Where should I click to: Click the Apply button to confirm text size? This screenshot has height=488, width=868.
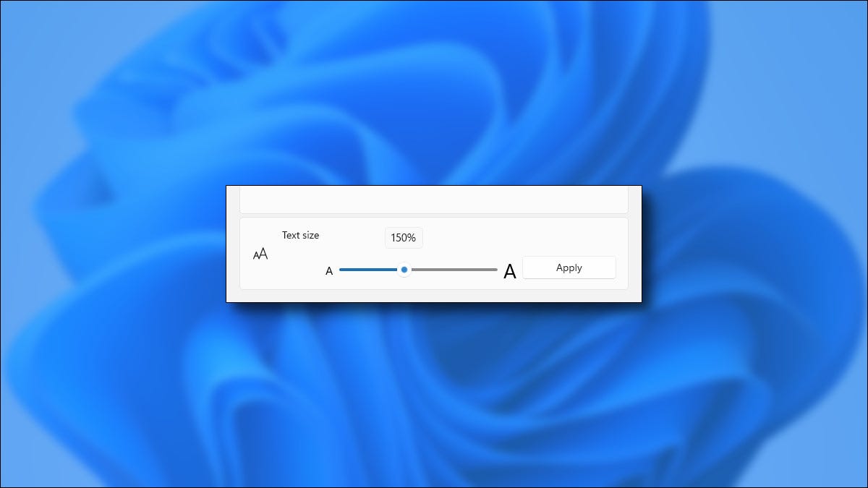[x=569, y=267]
